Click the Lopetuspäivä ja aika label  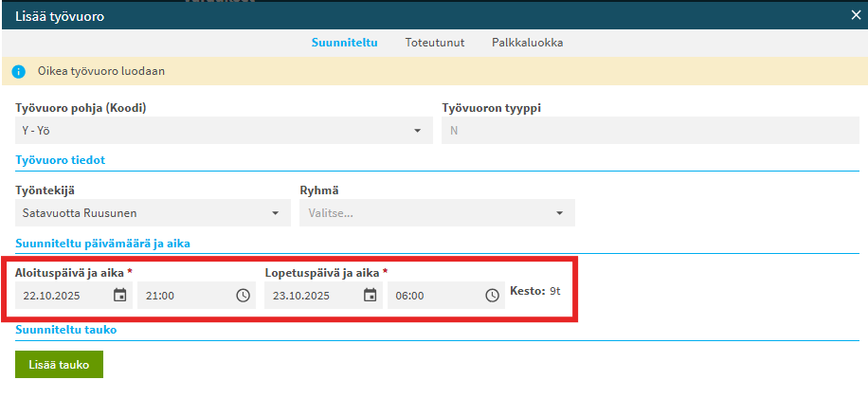[x=321, y=272]
